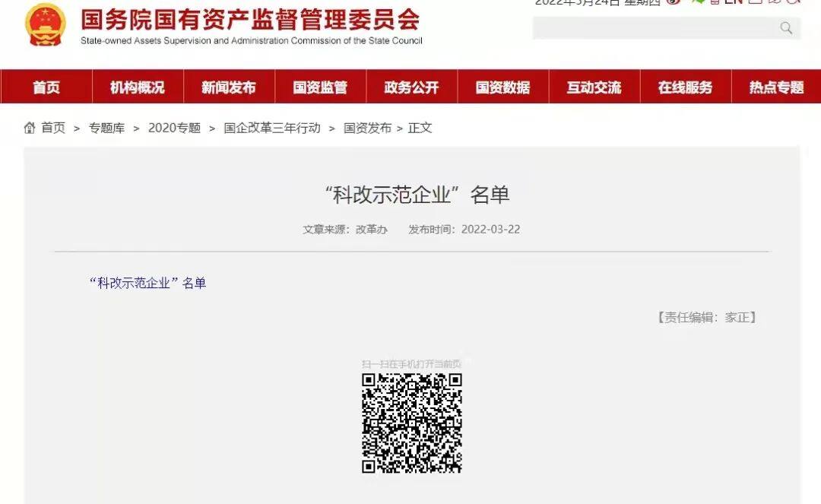The height and width of the screenshot is (504, 821).
Task: Switch to English via EN icon
Action: click(733, 2)
